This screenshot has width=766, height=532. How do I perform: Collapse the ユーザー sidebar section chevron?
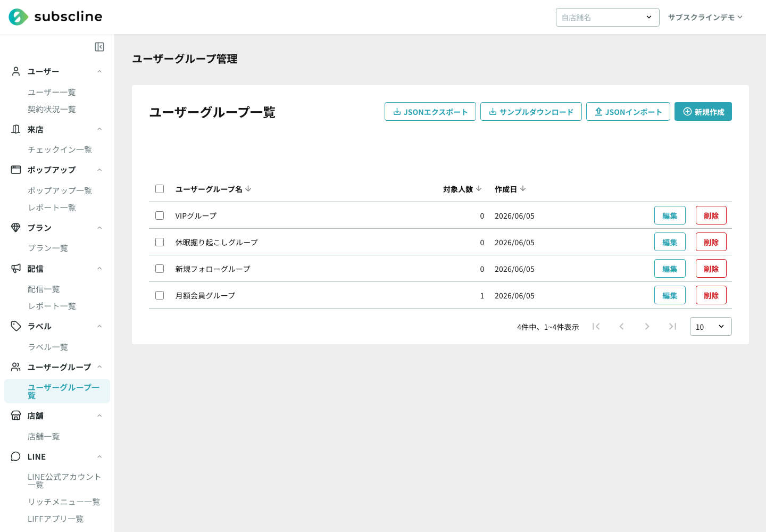coord(99,71)
